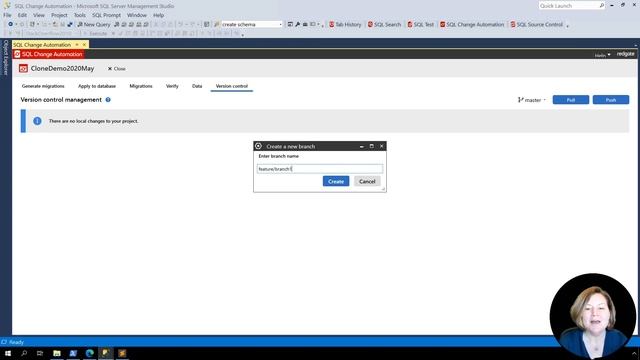The height and width of the screenshot is (360, 640).
Task: Open Task View on the taskbar
Action: click(x=40, y=353)
